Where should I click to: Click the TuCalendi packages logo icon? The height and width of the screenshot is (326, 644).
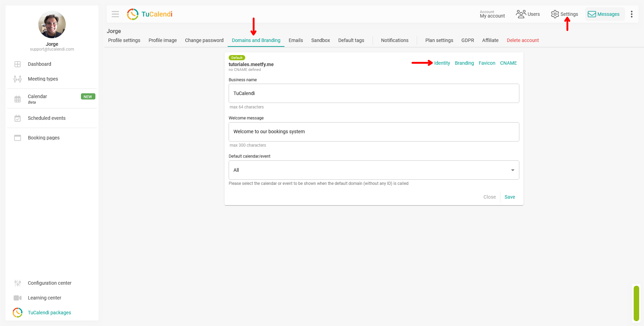(x=18, y=313)
